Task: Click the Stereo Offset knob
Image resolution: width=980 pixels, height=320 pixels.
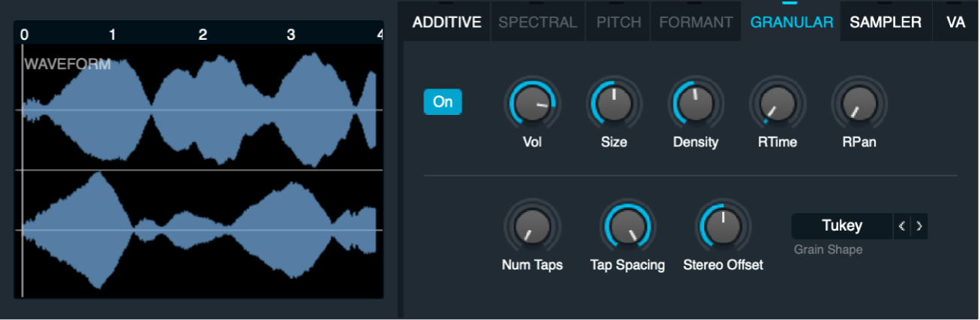Action: 723,226
